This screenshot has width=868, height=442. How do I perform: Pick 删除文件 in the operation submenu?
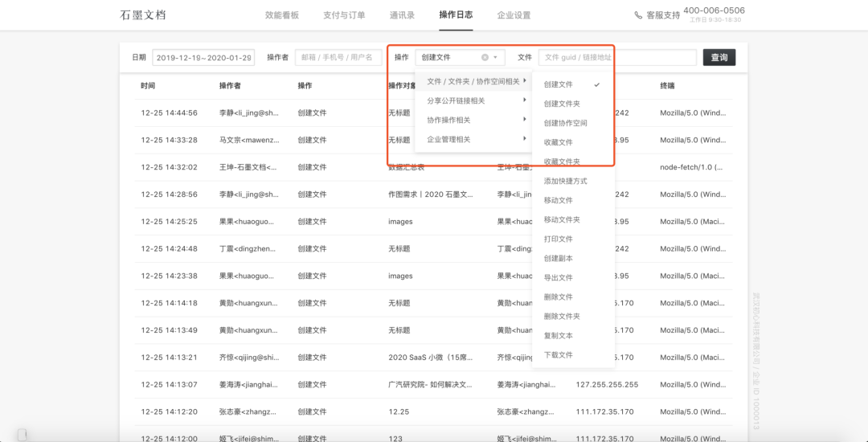point(558,297)
